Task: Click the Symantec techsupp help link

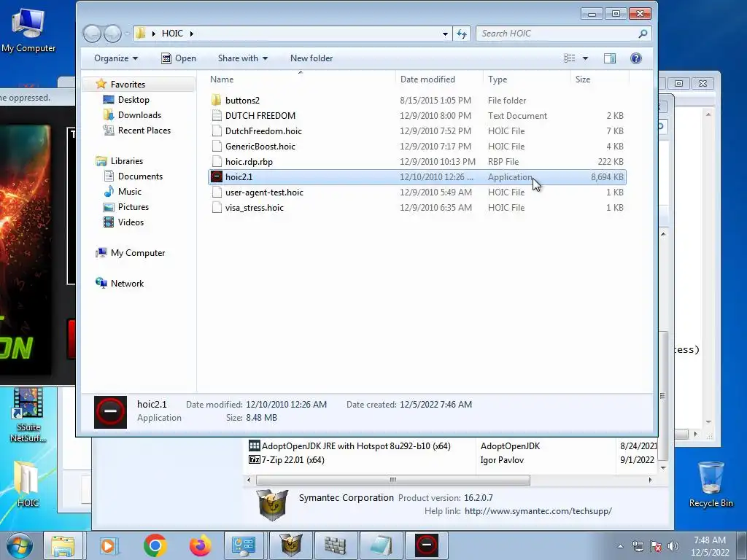Action: (538, 511)
